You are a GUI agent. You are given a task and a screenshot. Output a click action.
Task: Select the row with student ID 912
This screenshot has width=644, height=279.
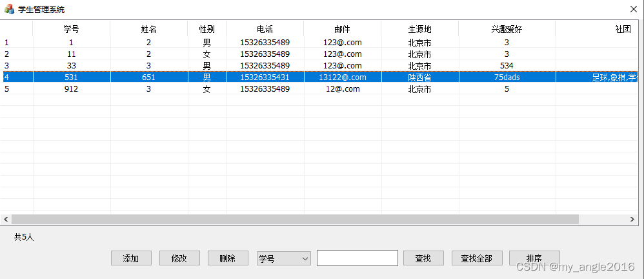pos(319,88)
